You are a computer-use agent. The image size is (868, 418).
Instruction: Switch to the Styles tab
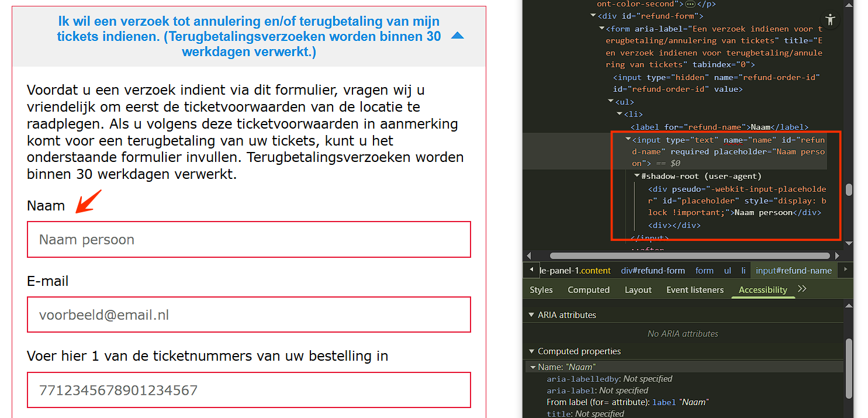point(541,290)
